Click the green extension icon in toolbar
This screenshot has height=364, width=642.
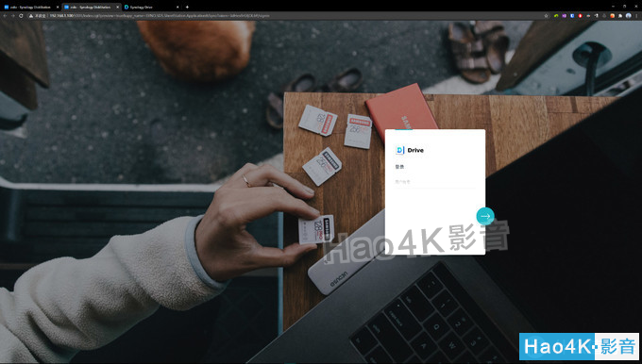coord(556,15)
